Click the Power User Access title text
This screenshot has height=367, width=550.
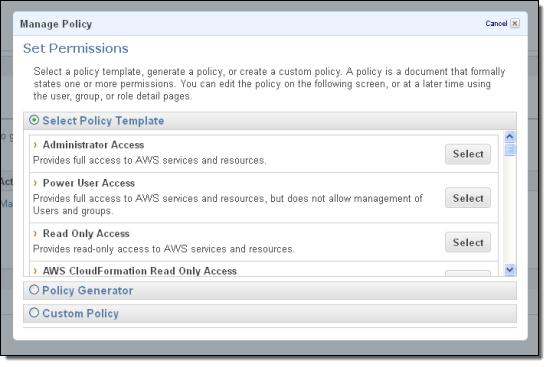coord(89,183)
